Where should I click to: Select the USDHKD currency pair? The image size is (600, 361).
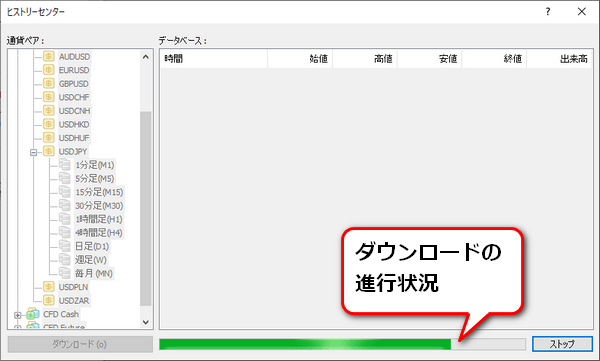pos(74,124)
